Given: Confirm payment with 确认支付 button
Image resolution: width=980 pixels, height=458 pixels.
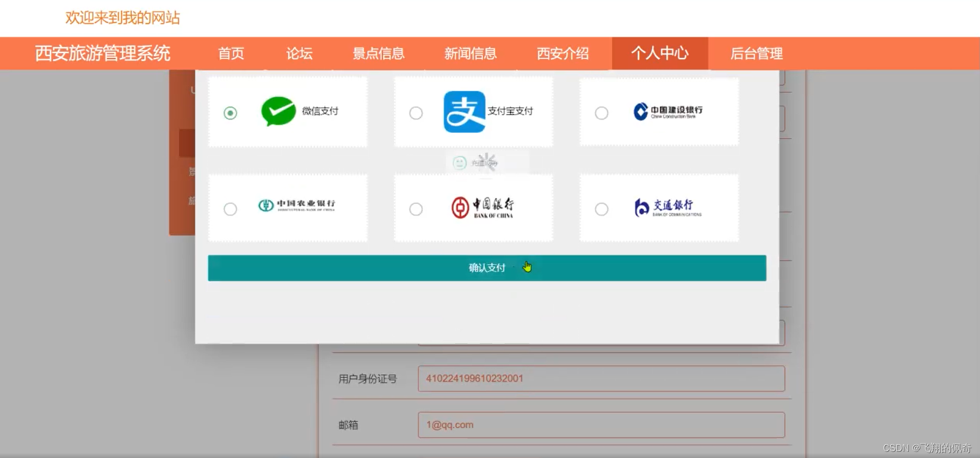Looking at the screenshot, I should 487,268.
